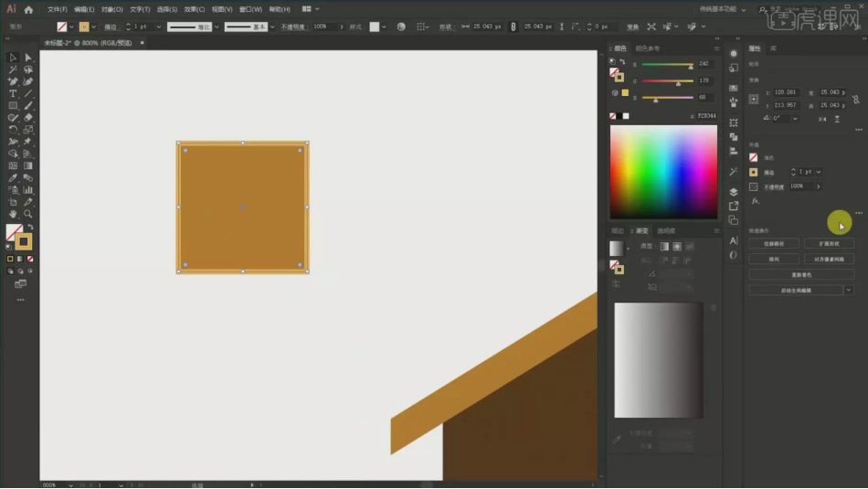Open the stroke weight dropdown in the control bar
Viewport: 868px width, 489px height.
tap(159, 27)
